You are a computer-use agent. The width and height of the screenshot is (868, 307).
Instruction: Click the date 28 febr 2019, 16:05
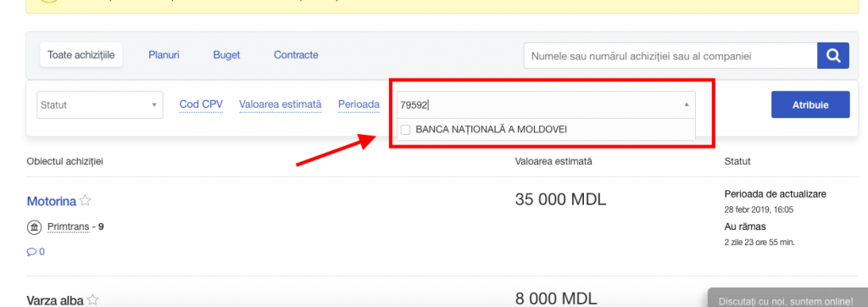759,210
